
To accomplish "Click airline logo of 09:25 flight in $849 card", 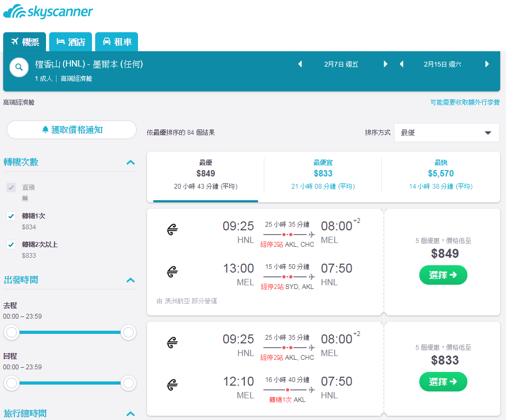I will tap(172, 229).
